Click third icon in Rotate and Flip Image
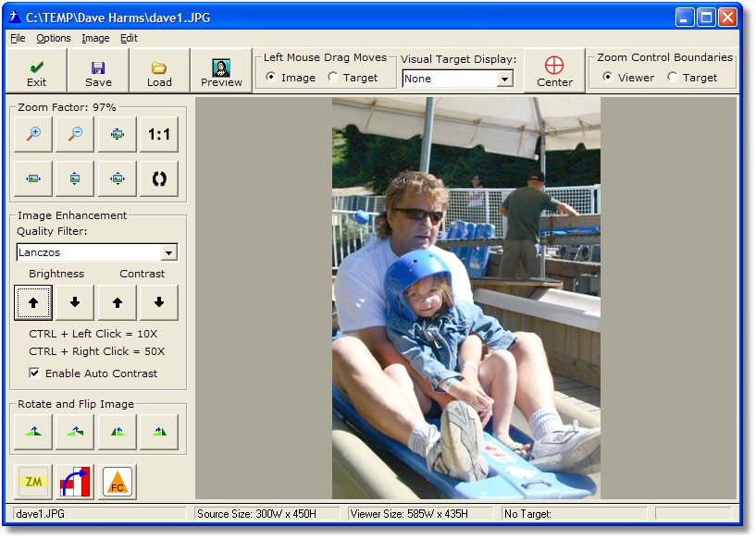756x539 pixels. tap(118, 432)
